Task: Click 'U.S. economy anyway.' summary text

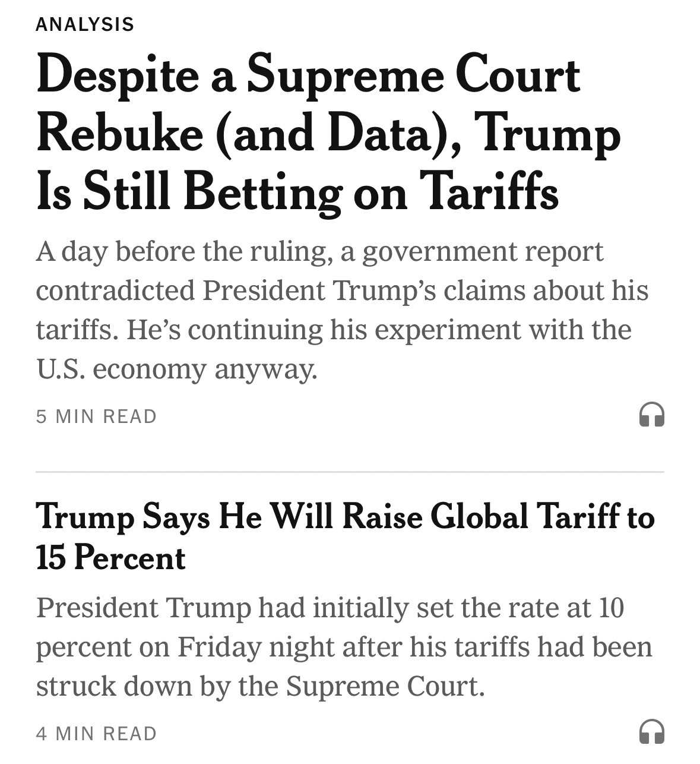Action: [x=176, y=369]
